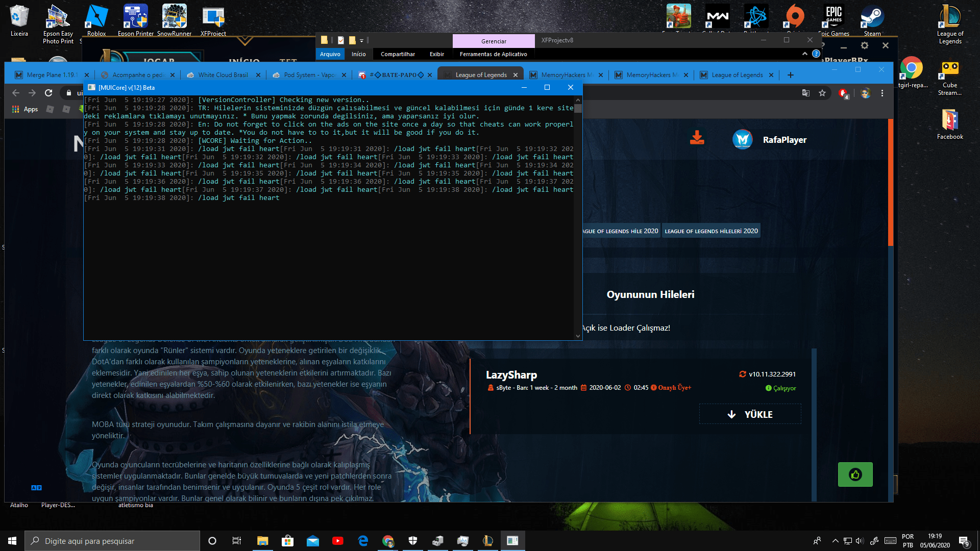Click the YÜKLE download button
The width and height of the screenshot is (980, 551).
click(750, 414)
